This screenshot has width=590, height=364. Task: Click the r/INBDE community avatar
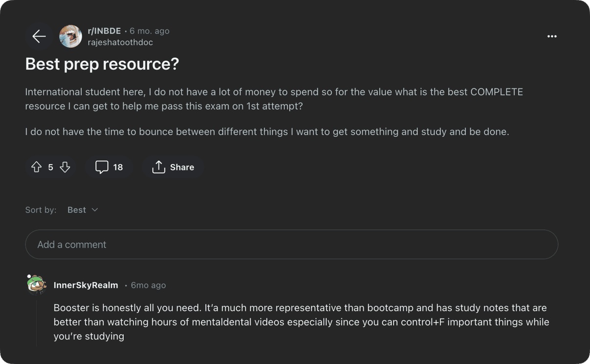pos(70,36)
